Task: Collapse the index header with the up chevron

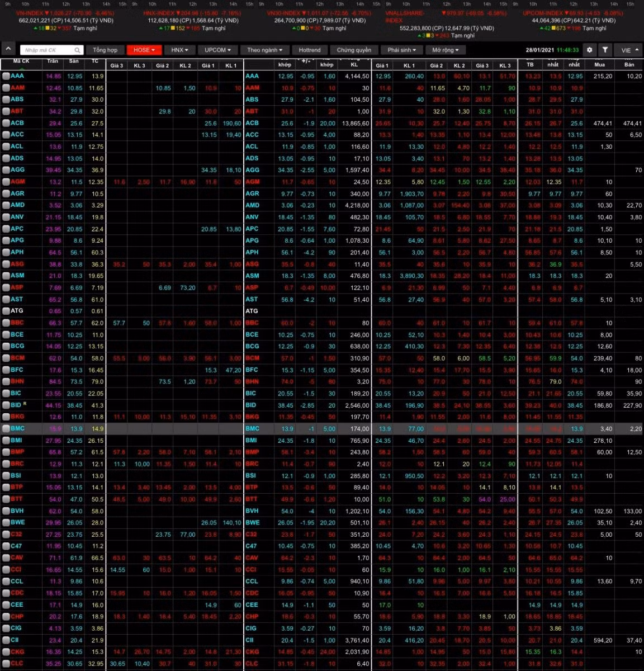Action: point(8,50)
